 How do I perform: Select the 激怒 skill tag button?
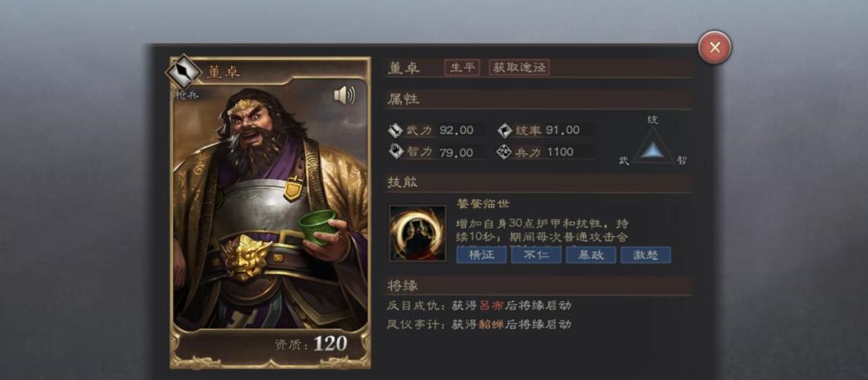pos(645,255)
